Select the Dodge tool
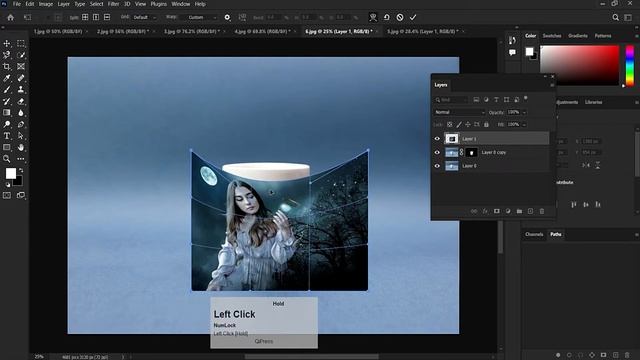The image size is (640, 360). [x=7, y=124]
